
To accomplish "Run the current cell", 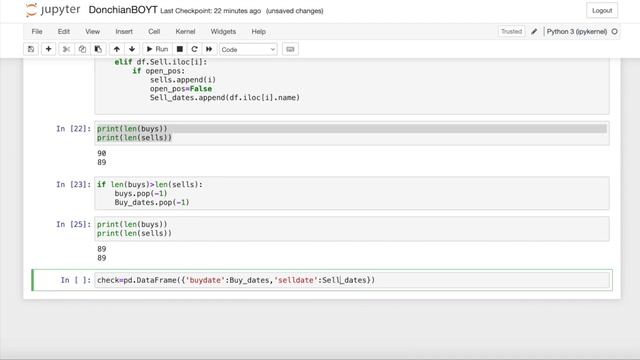I will coord(157,49).
